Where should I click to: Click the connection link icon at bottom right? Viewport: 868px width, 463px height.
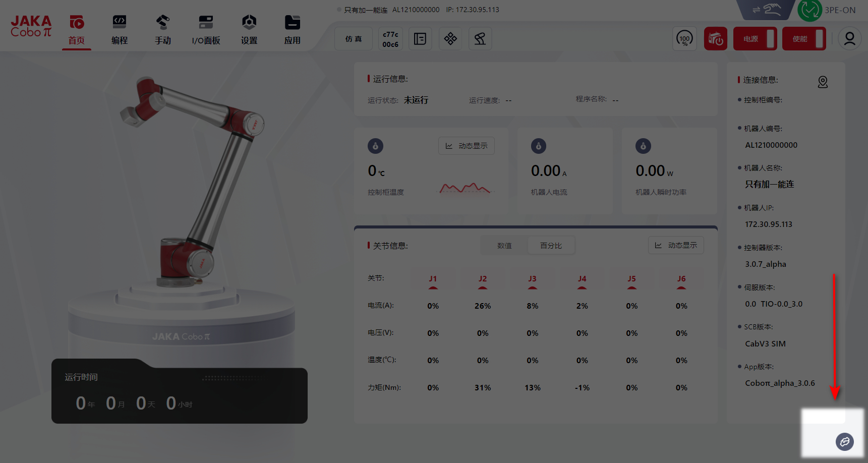(844, 442)
